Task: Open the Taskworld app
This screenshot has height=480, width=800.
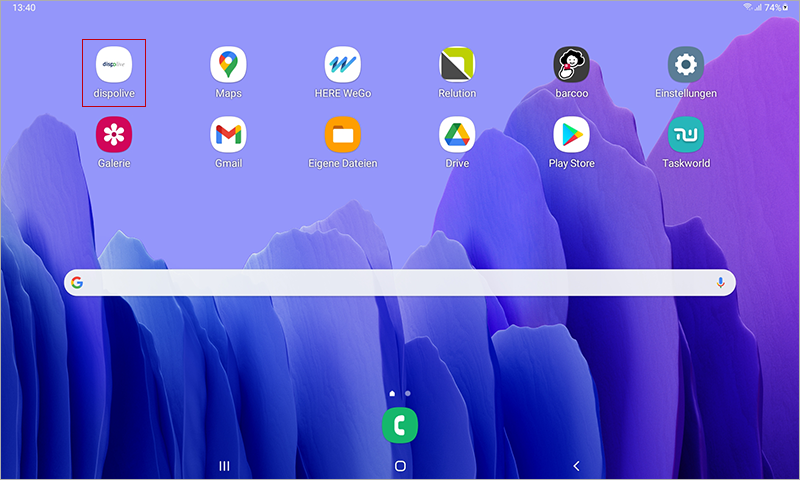Action: pyautogui.click(x=686, y=134)
